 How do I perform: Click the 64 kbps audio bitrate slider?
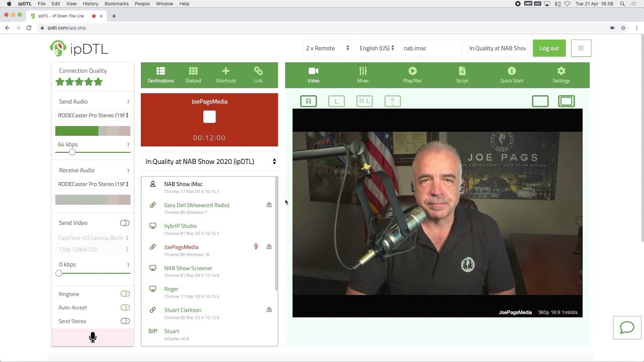[x=93, y=152]
